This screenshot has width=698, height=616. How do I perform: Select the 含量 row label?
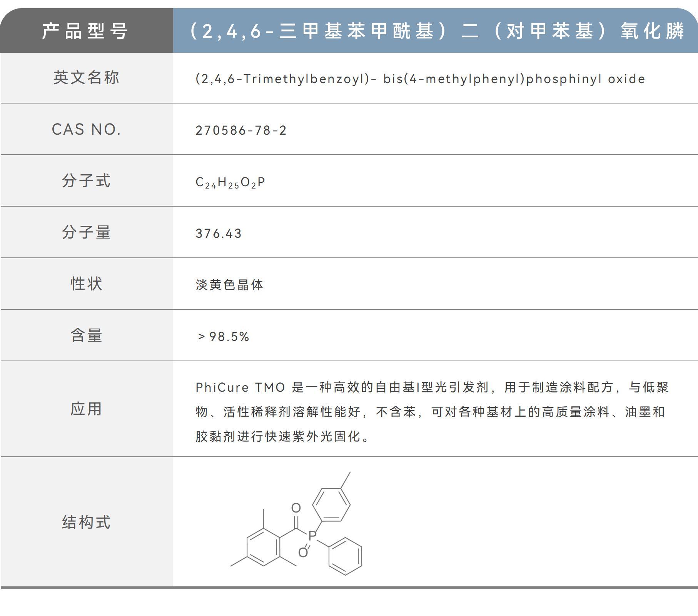coord(85,335)
